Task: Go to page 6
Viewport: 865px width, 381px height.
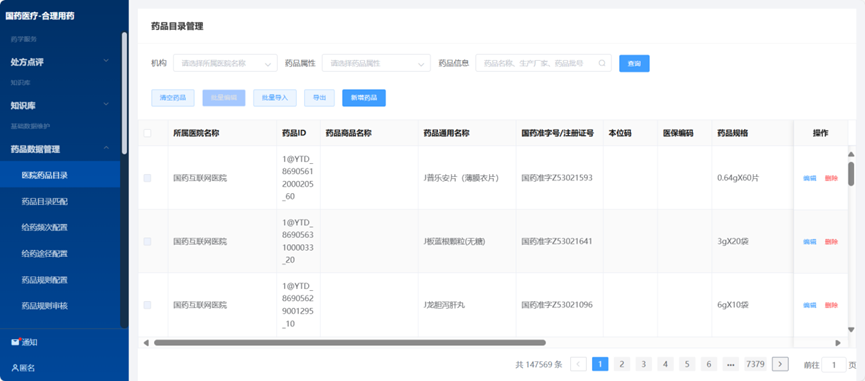Action: [709, 364]
